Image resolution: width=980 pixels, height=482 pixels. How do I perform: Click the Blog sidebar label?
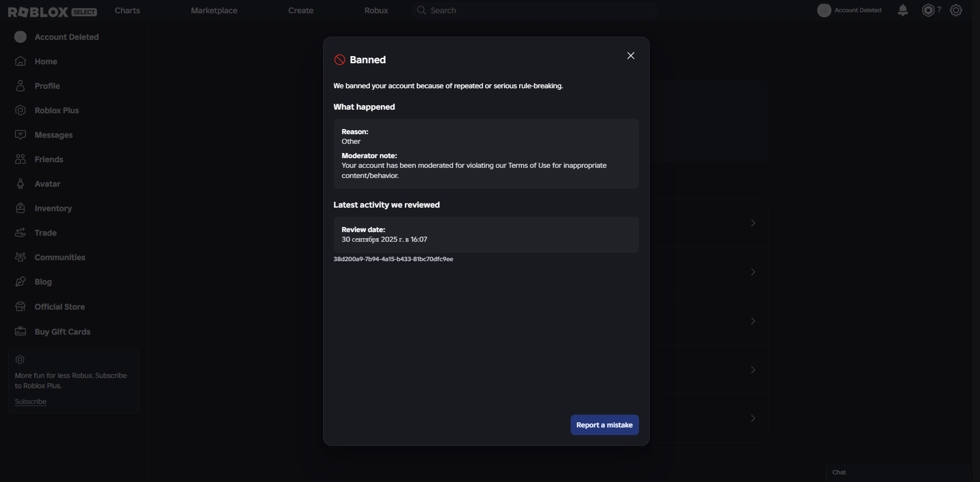point(43,282)
